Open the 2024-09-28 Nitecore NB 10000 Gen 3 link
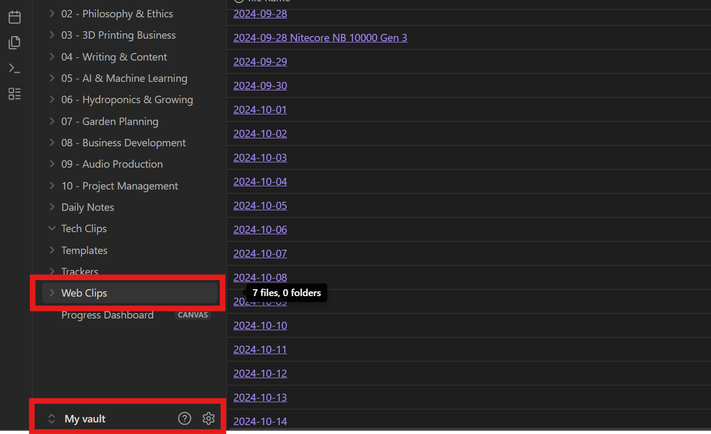Viewport: 711px width, 434px height. click(320, 38)
